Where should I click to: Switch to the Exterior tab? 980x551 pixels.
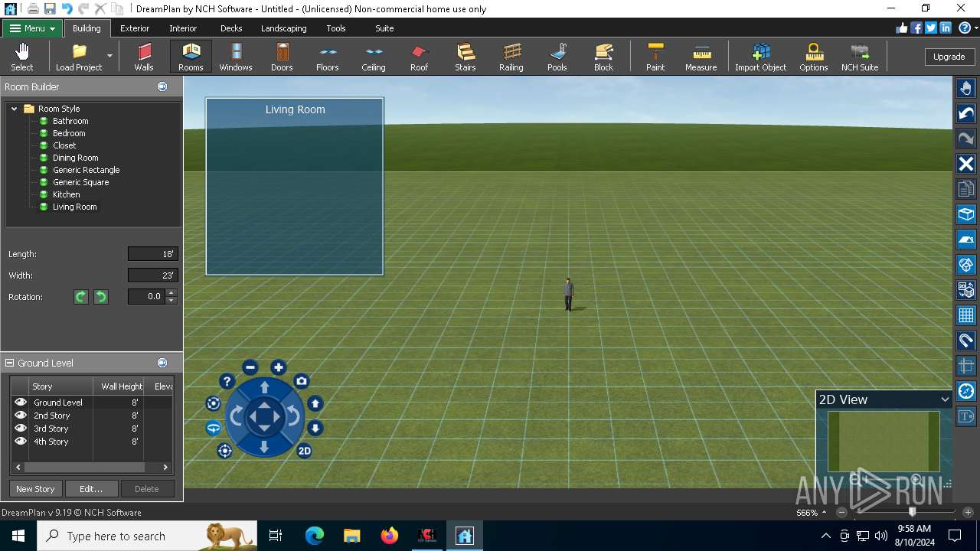coord(135,28)
